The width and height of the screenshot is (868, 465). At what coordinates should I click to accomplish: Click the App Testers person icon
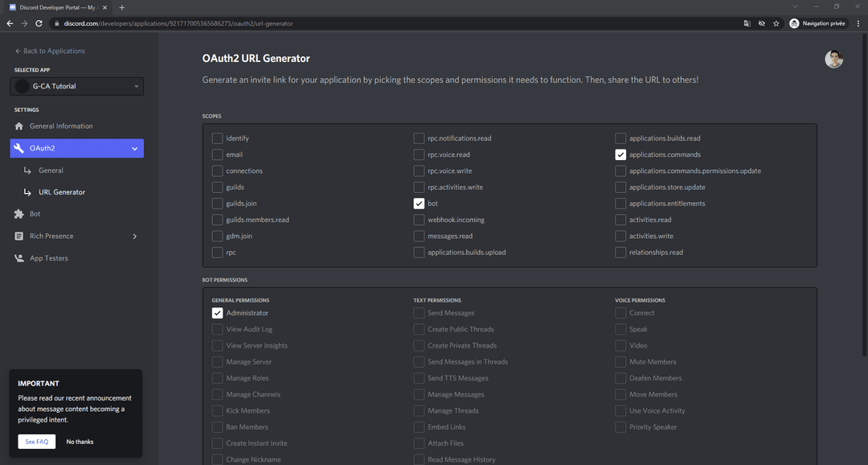point(18,258)
